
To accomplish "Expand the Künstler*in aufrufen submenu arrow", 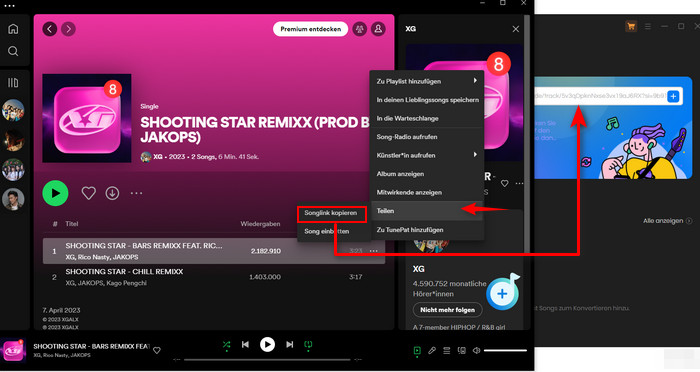I will [x=475, y=155].
